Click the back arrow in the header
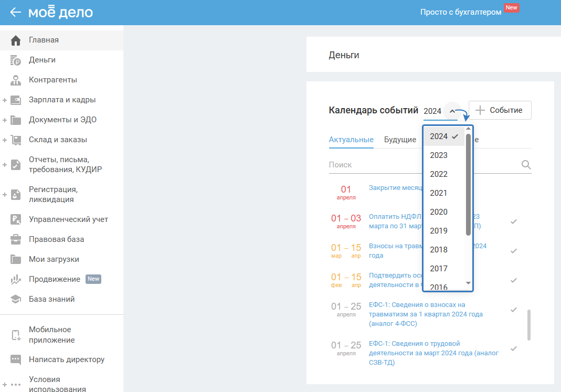Screen dimensions: 561x392 [x=15, y=12]
